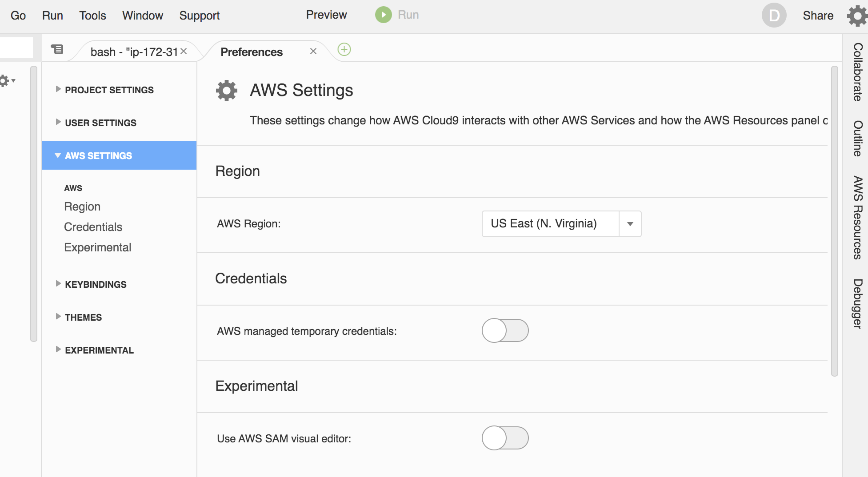The width and height of the screenshot is (868, 477).
Task: Open the AWS Resources side panel
Action: coord(857,218)
